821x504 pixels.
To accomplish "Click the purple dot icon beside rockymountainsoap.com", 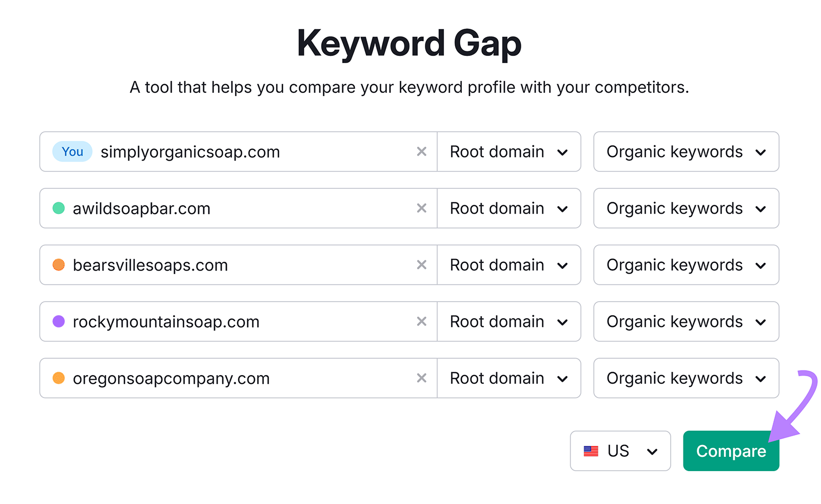I will (x=58, y=322).
